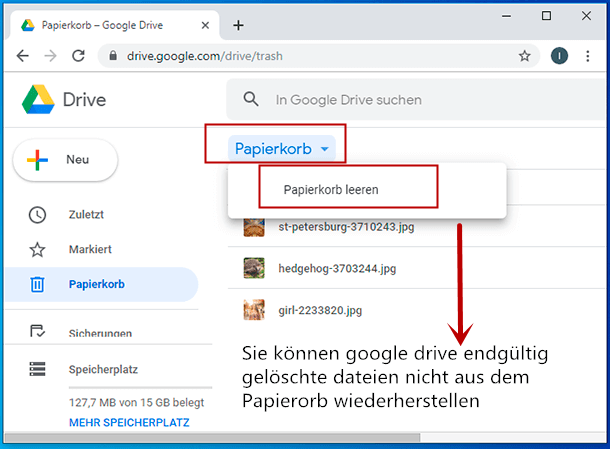Click the browser forward arrow
This screenshot has height=449, width=610.
[x=51, y=56]
